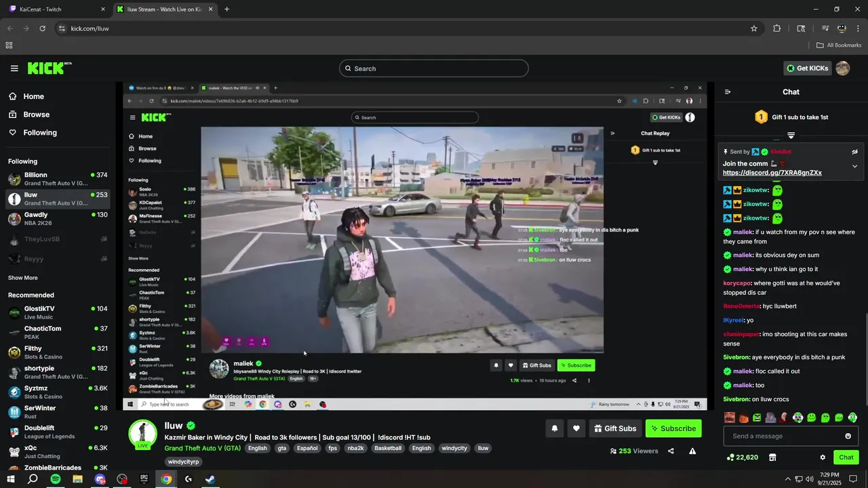Screen dimensions: 868x488
Task: Bookmark this page with the star icon
Action: pos(753,28)
